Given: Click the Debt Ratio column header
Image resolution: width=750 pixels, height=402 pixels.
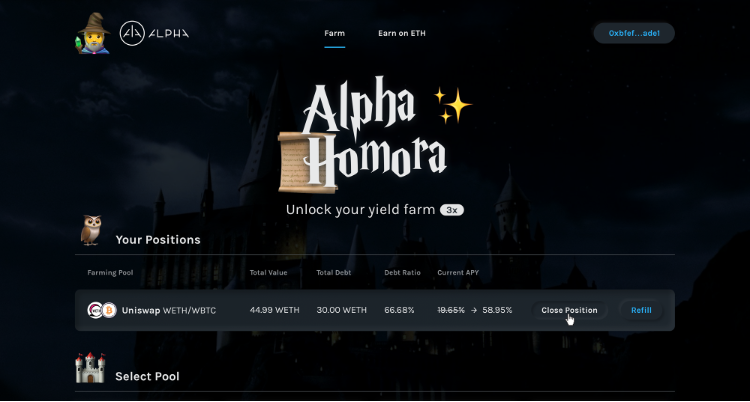Looking at the screenshot, I should coord(402,273).
